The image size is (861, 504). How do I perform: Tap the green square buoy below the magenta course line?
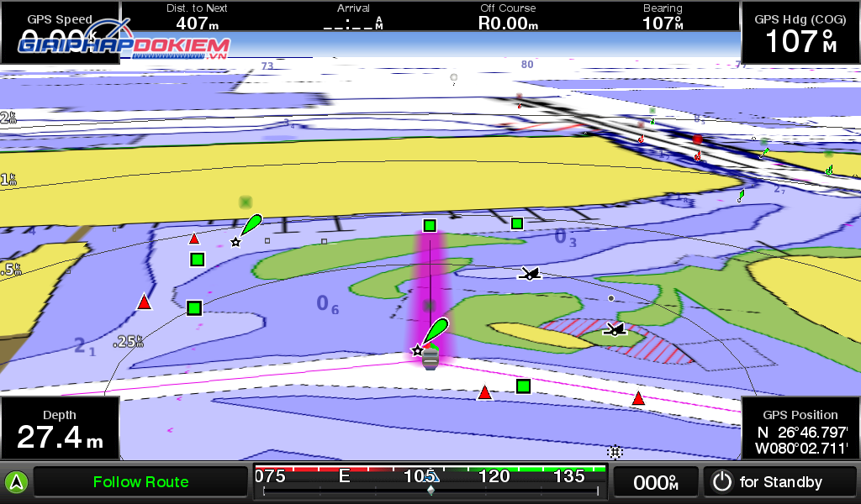(523, 386)
